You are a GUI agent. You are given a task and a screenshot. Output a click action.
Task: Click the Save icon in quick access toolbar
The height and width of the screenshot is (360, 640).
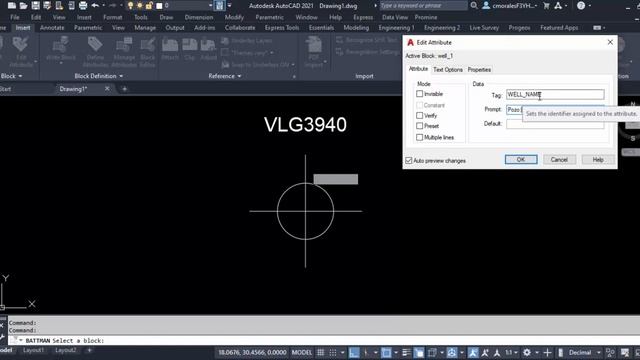point(36,6)
